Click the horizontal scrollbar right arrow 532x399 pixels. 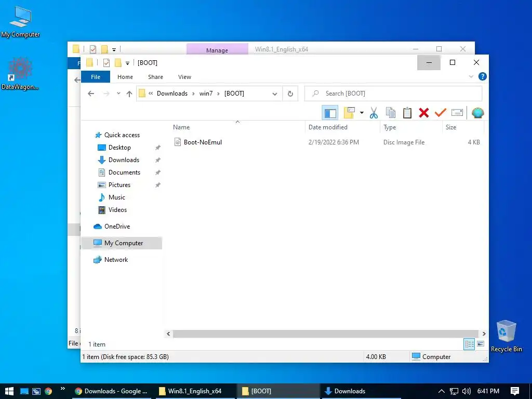(484, 334)
